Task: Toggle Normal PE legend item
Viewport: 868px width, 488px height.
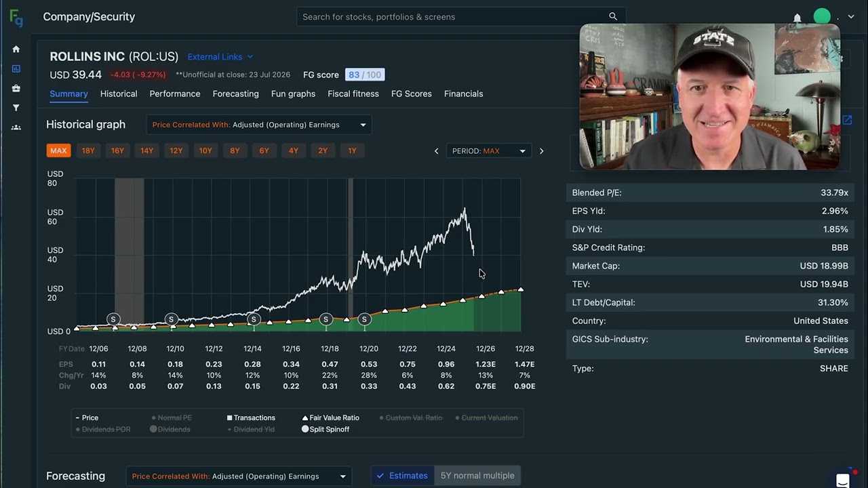Action: tap(172, 418)
